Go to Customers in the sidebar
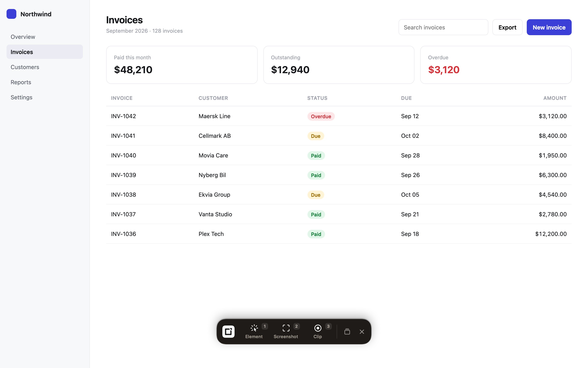 pos(45,67)
